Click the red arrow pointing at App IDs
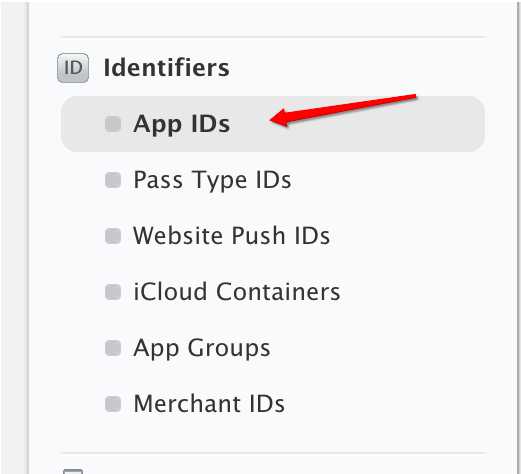 343,110
